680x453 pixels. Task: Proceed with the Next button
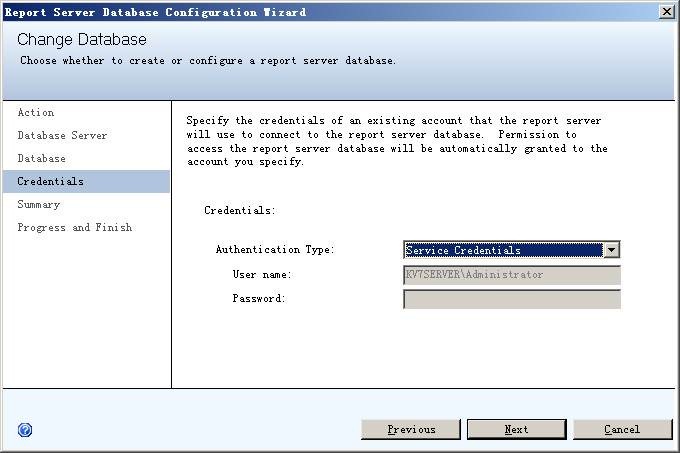tap(516, 430)
